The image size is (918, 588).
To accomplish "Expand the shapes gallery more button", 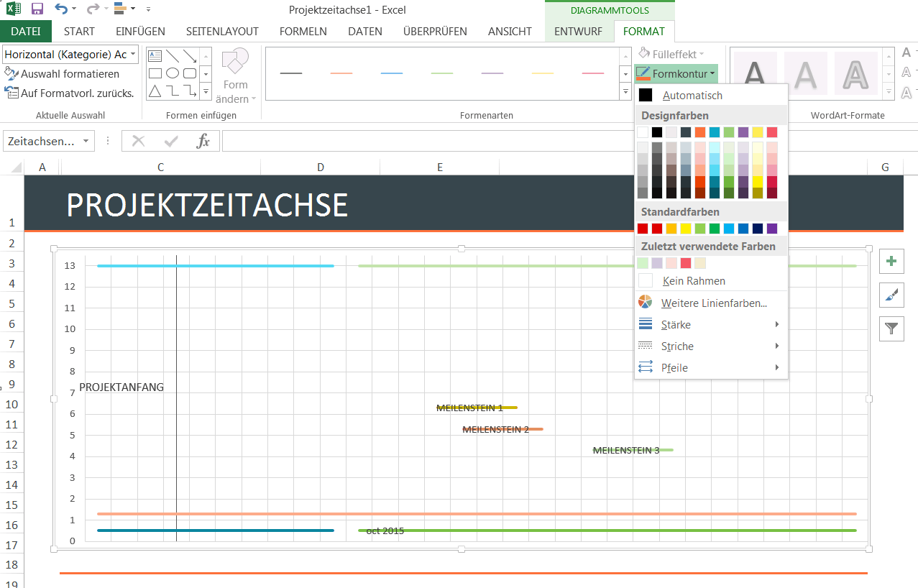I will [x=206, y=91].
